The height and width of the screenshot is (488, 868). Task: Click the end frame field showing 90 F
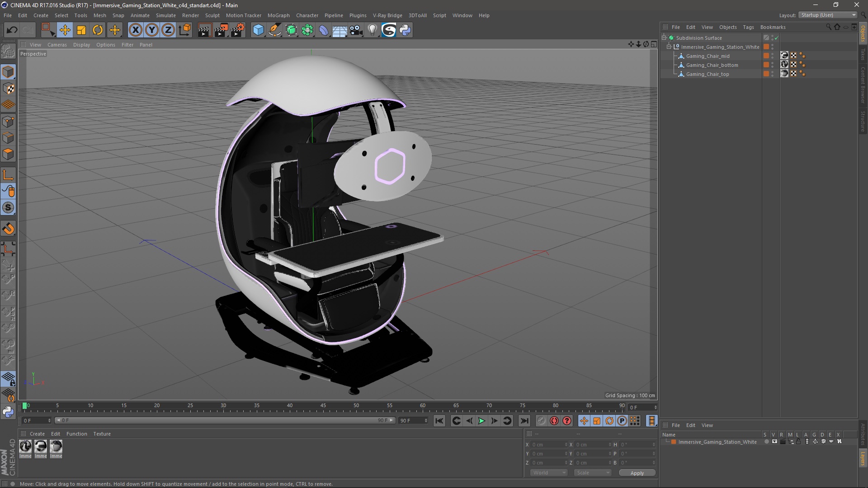click(413, 421)
